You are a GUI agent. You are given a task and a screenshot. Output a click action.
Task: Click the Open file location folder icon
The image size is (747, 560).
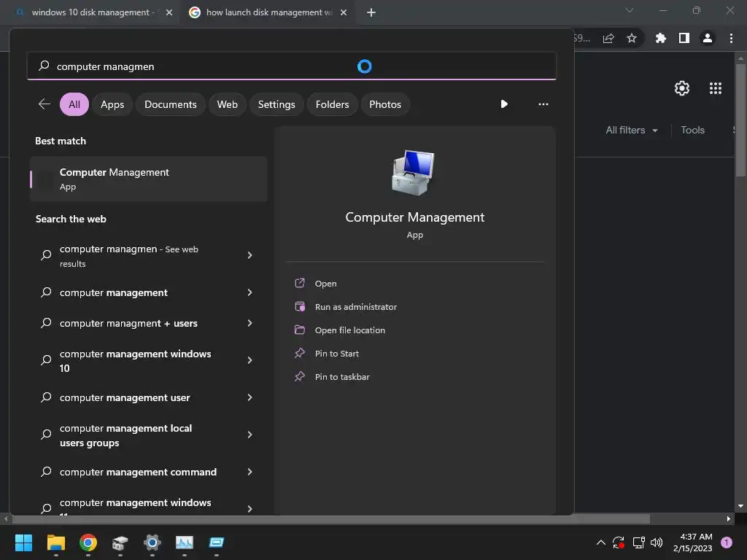300,330
